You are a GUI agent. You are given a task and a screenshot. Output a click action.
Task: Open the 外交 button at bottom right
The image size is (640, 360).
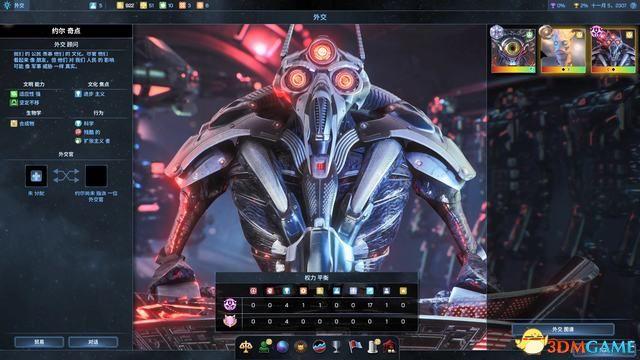pyautogui.click(x=563, y=329)
